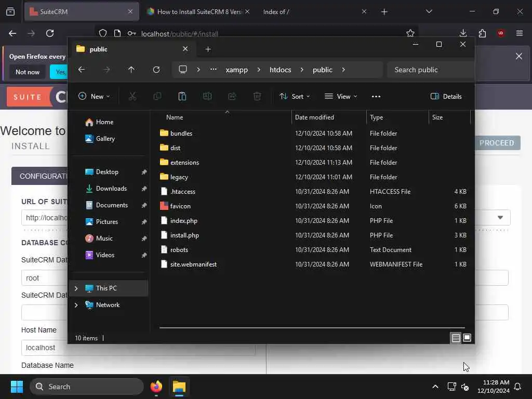Viewport: 532px width, 399px height.
Task: Open Firefox View icon in tab strip
Action: click(10, 11)
